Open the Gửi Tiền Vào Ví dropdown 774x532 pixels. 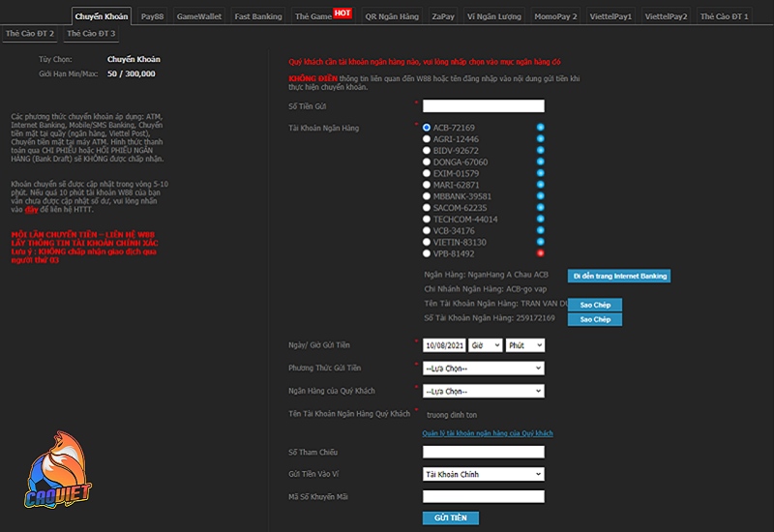pyautogui.click(x=484, y=474)
